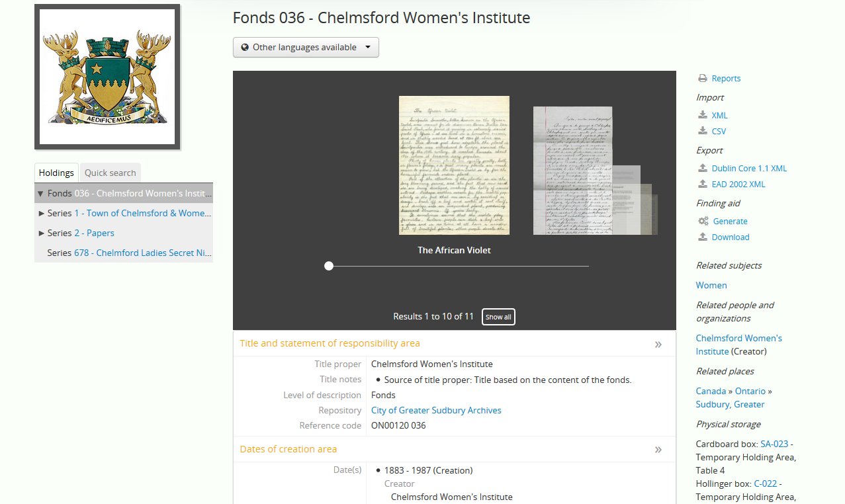Click the XML import download icon

click(x=703, y=116)
